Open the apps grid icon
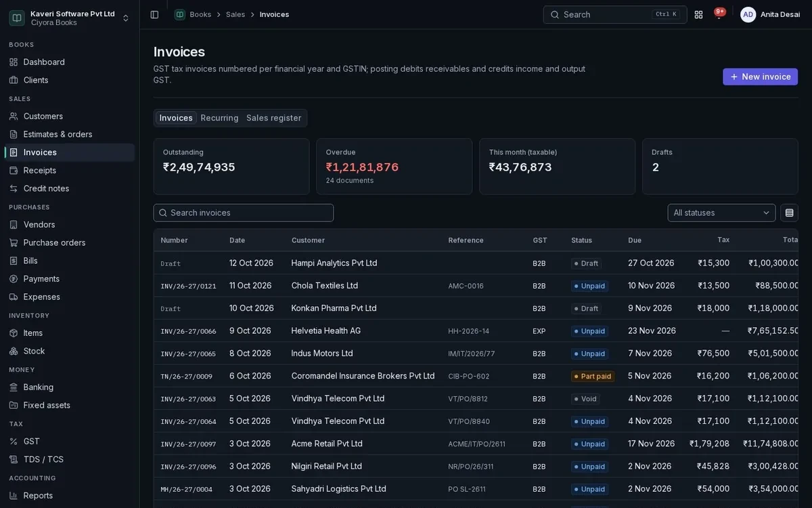The height and width of the screenshot is (508, 812). [698, 14]
